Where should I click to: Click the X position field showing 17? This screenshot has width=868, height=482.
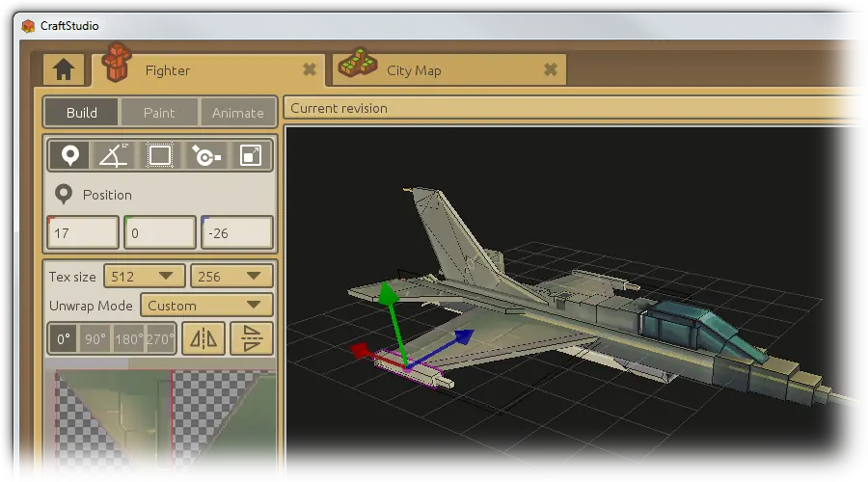pos(83,232)
